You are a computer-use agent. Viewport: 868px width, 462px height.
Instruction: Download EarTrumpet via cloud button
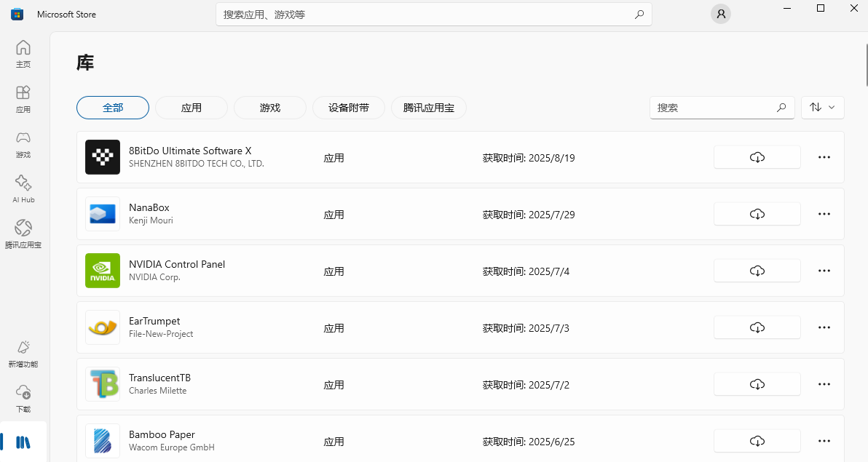757,327
